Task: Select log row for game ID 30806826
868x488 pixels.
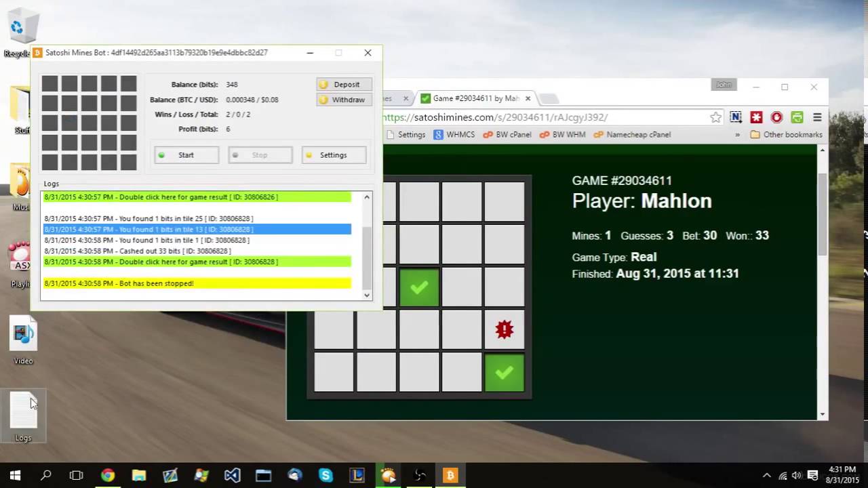Action: pyautogui.click(x=197, y=197)
